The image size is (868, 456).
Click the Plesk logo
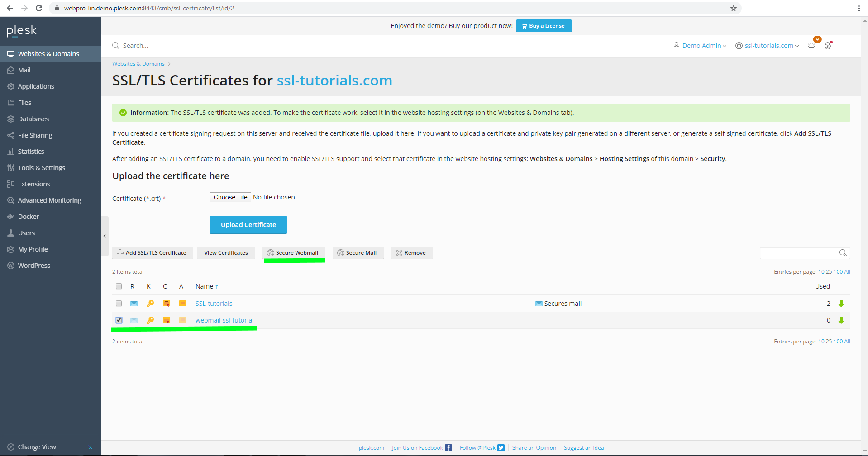pyautogui.click(x=22, y=31)
